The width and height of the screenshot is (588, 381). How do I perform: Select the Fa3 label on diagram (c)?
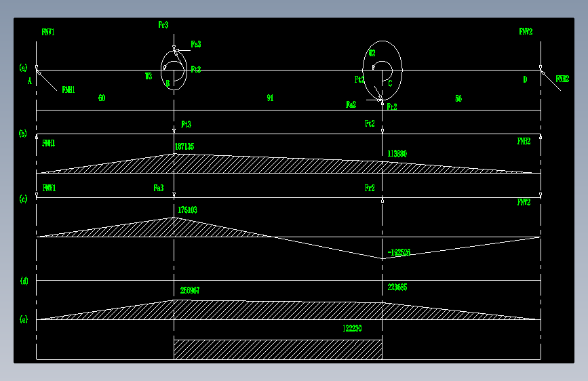click(159, 188)
